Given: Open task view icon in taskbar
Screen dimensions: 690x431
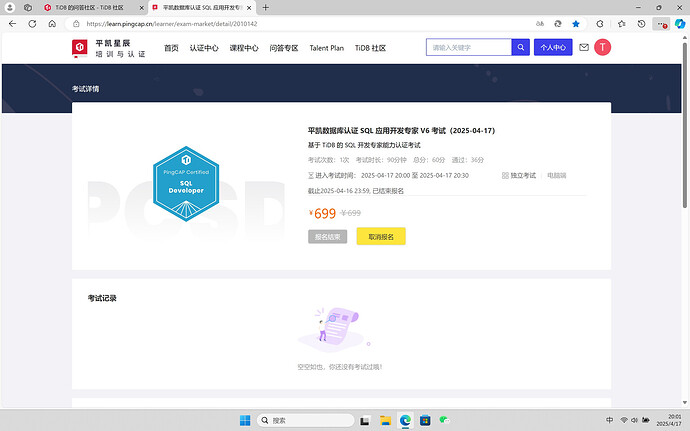Looking at the screenshot, I should pyautogui.click(x=365, y=420).
